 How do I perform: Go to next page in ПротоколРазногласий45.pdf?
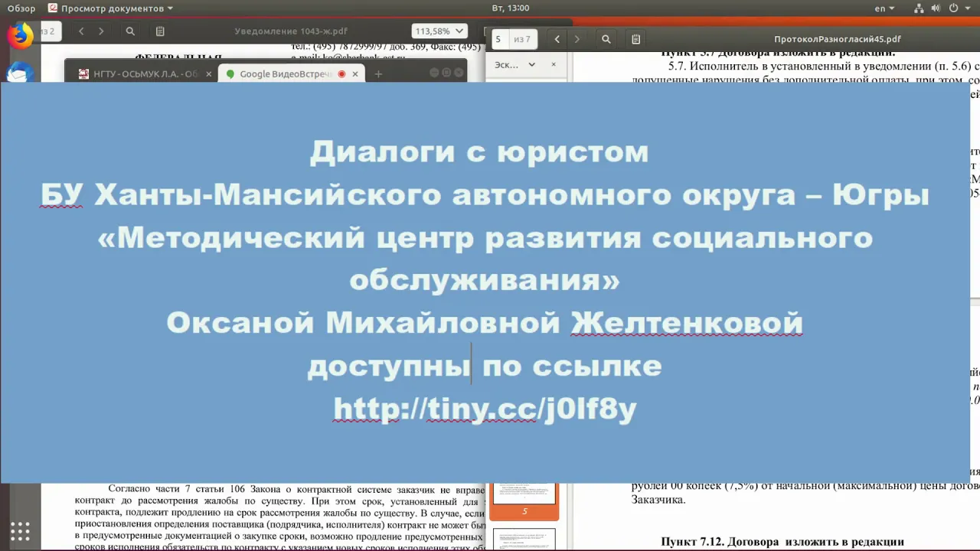(577, 39)
